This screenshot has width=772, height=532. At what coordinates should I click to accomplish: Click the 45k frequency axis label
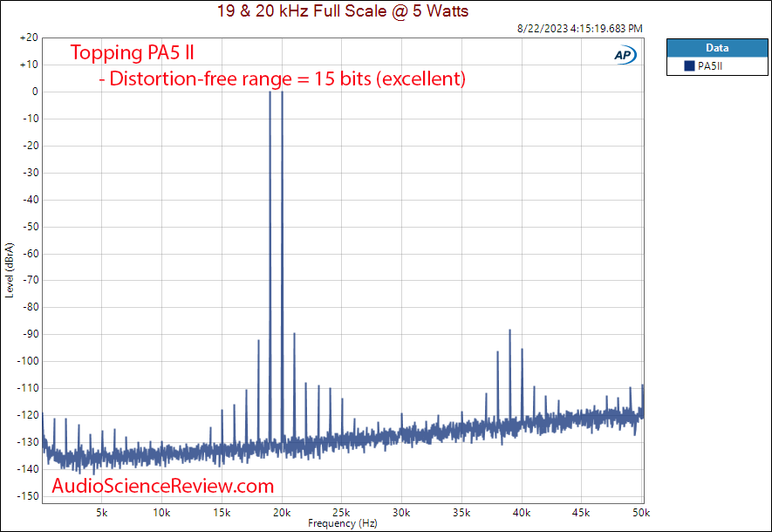click(581, 513)
